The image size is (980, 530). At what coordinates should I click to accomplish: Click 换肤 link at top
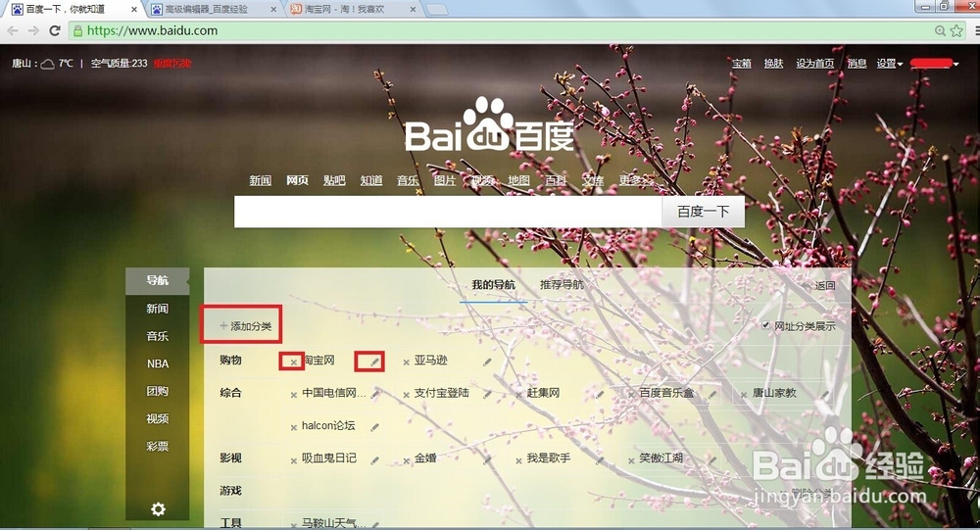coord(774,63)
